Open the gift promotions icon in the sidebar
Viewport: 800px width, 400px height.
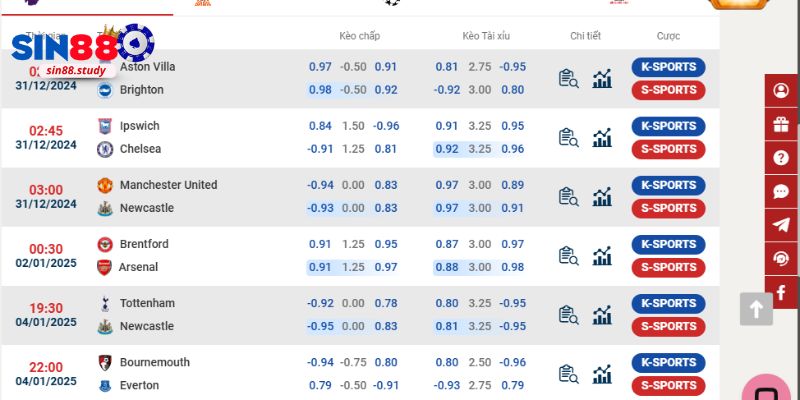[781, 124]
